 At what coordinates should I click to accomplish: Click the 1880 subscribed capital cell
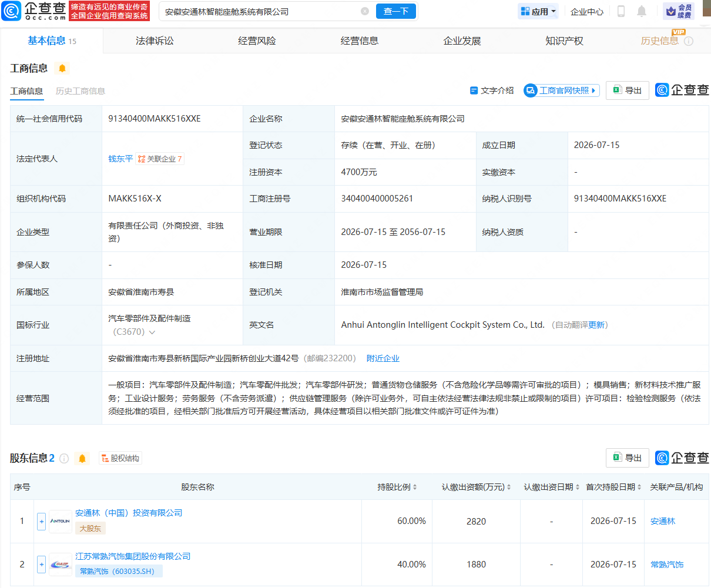[x=476, y=565]
